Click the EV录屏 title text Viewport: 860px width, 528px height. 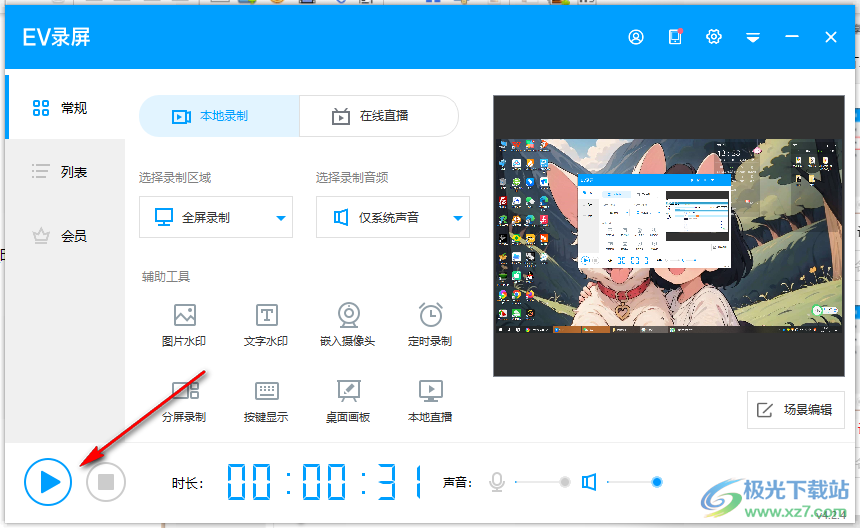click(56, 37)
